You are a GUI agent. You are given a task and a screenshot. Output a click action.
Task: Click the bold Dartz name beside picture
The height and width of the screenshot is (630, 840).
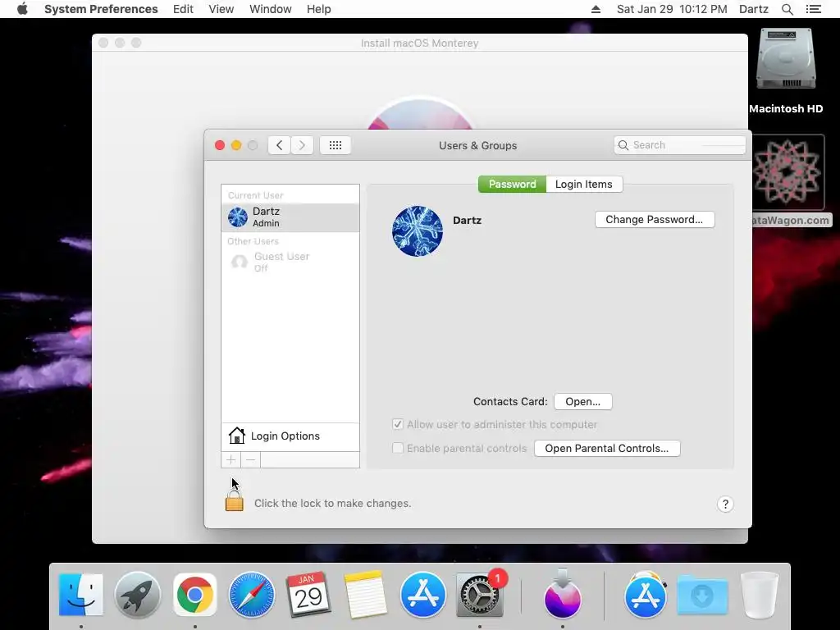coord(467,220)
